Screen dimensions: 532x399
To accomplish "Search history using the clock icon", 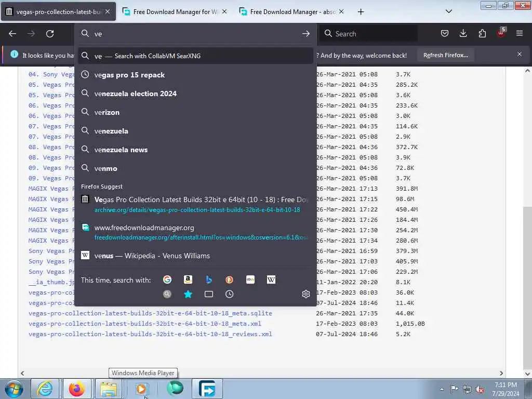I will [229, 294].
